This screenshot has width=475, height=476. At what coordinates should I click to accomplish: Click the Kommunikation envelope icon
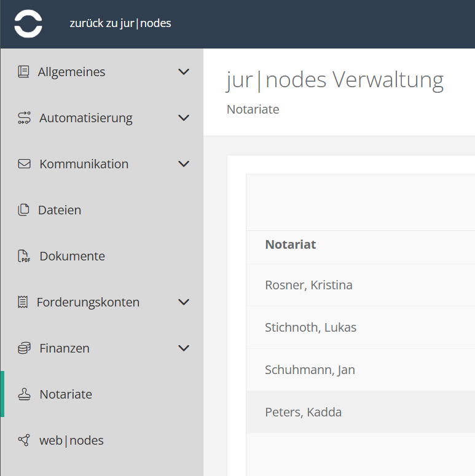point(24,164)
